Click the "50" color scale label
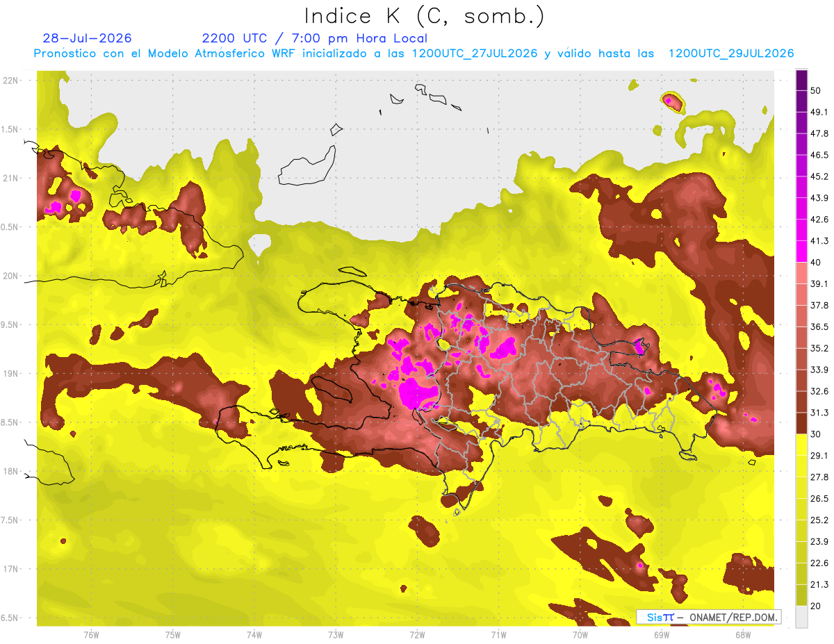The image size is (834, 644). (x=817, y=91)
